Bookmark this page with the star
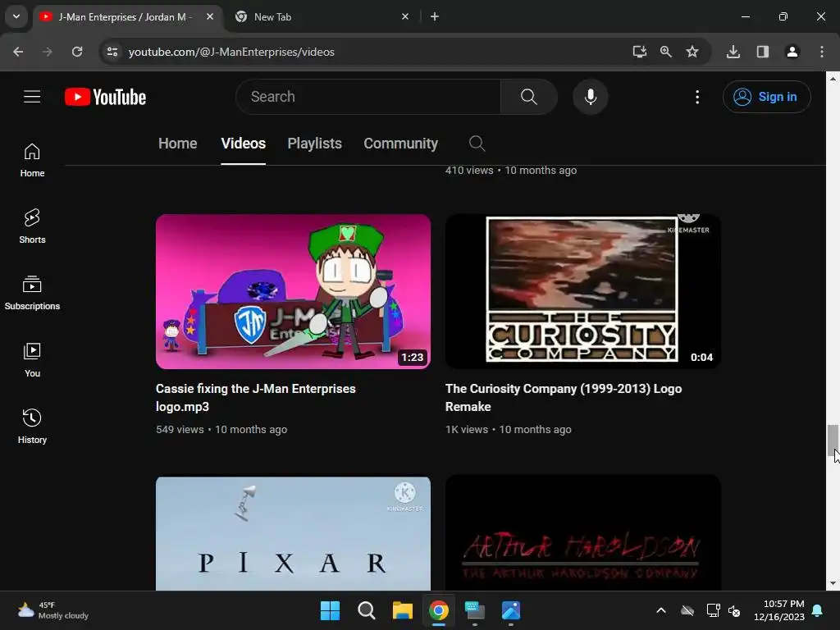 [x=692, y=52]
